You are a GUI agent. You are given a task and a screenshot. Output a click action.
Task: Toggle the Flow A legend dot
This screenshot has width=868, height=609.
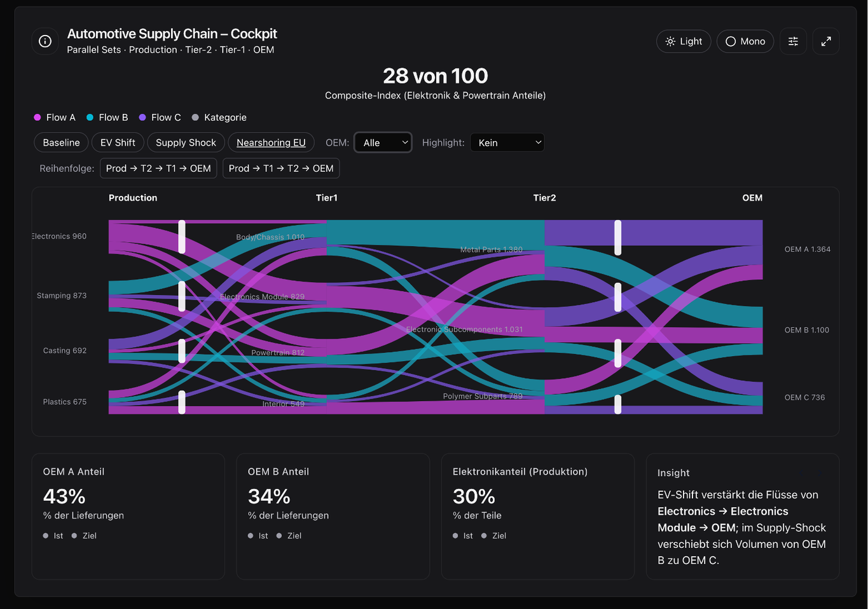pos(38,118)
